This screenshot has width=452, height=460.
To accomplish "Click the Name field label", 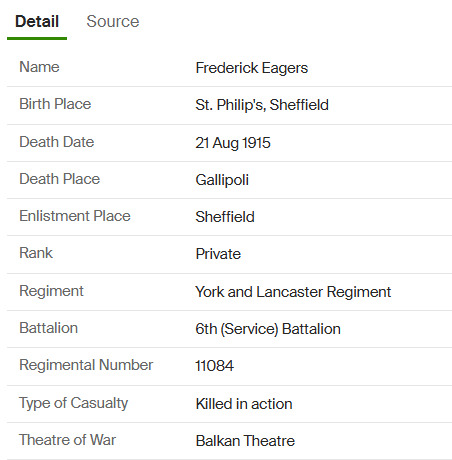I will point(39,67).
